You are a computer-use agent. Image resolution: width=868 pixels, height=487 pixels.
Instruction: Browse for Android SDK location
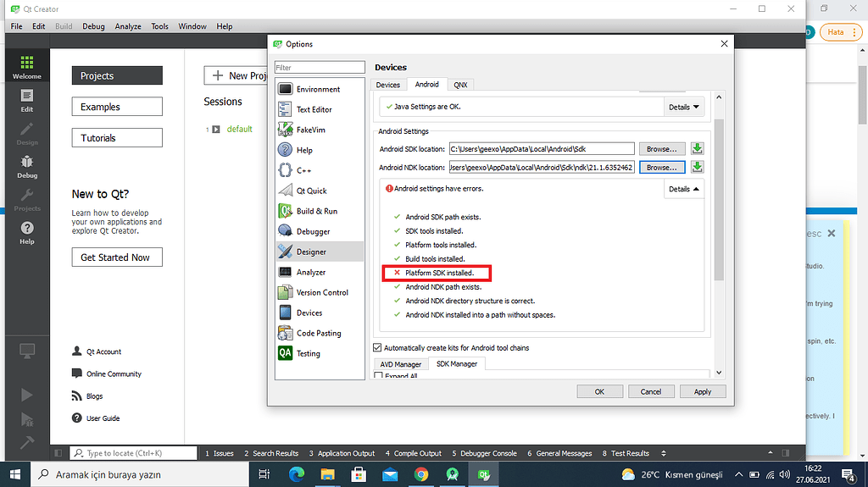(662, 149)
